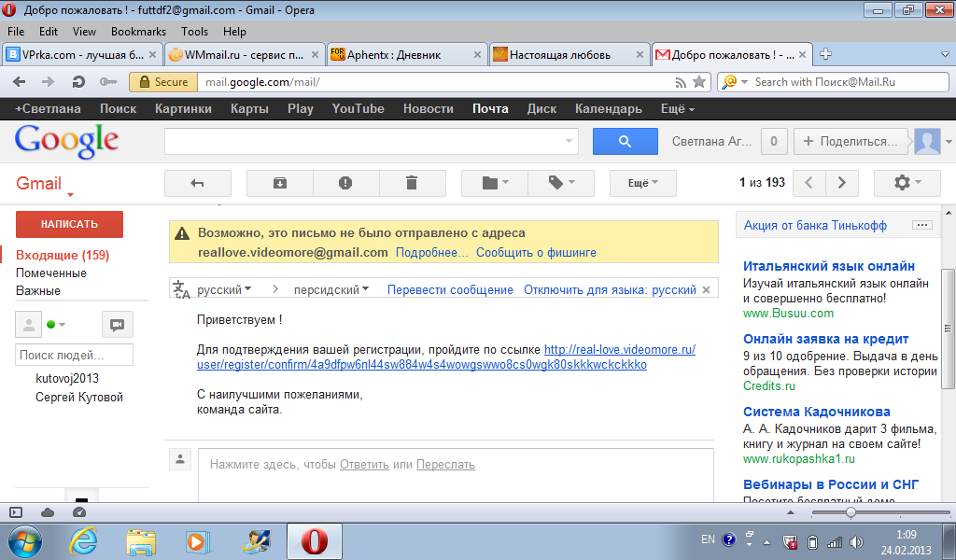
Task: Click the НАПИСАТЬ compose button
Action: click(69, 224)
